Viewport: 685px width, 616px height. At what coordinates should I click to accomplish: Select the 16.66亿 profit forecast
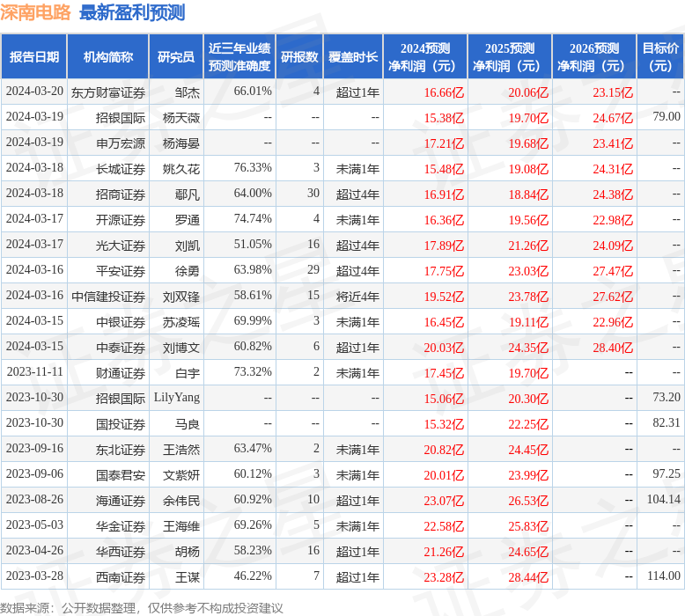tap(444, 92)
